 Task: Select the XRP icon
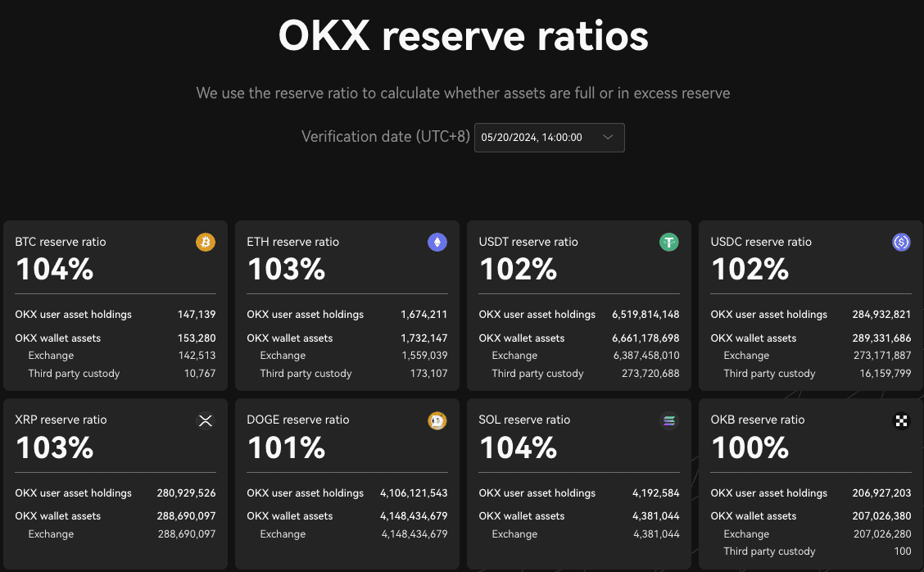pos(206,420)
